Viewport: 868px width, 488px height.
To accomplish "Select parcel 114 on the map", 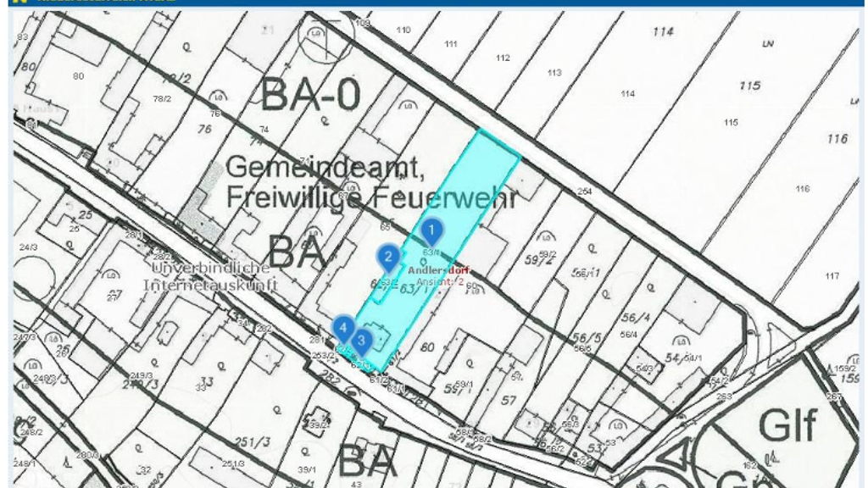I will click(664, 32).
